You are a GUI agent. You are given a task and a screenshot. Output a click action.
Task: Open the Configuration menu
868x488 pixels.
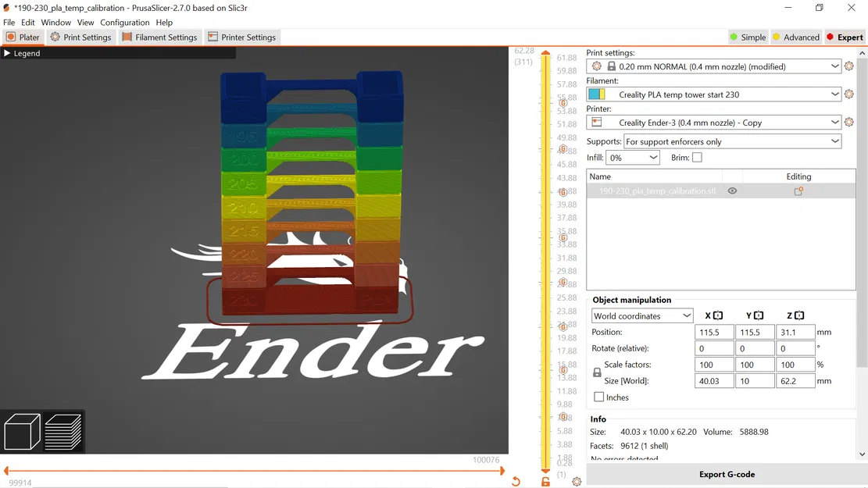click(x=124, y=22)
